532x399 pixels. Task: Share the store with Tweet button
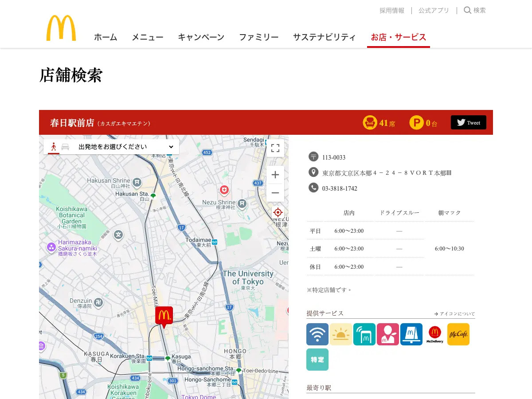[x=469, y=122]
